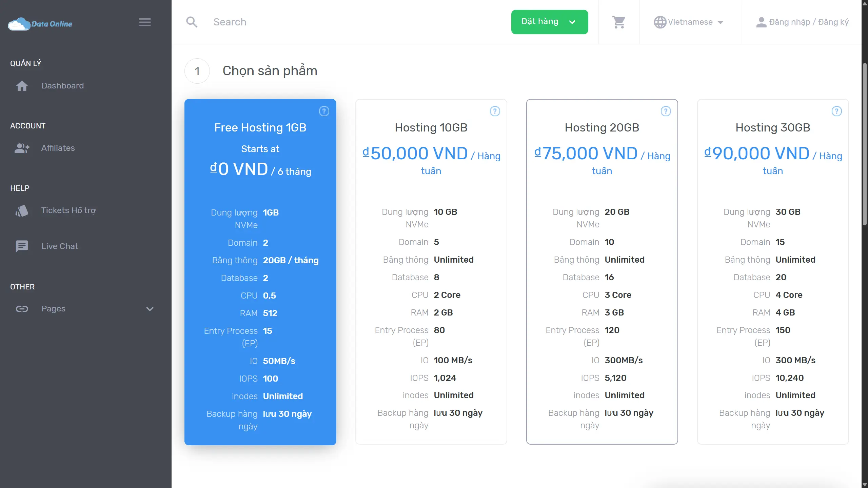Open the shopping cart
868x488 pixels.
point(619,22)
